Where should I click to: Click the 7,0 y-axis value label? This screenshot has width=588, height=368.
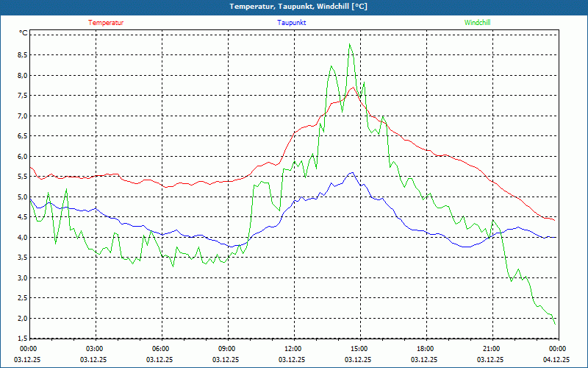click(x=21, y=116)
